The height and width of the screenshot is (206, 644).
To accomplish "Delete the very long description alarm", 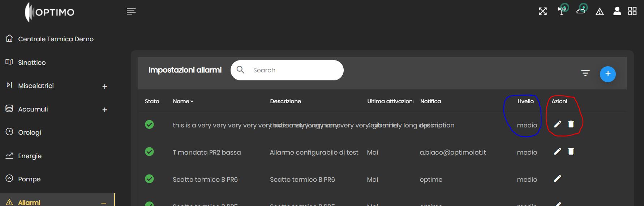I will (571, 124).
